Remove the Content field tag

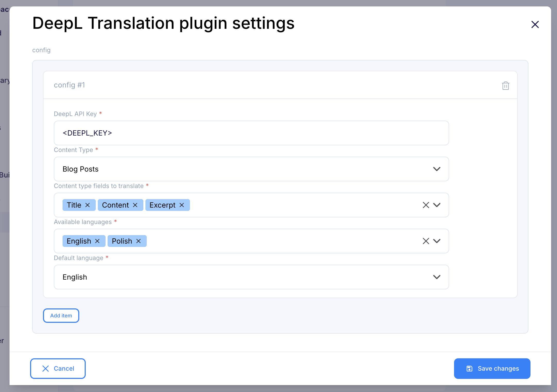click(135, 205)
